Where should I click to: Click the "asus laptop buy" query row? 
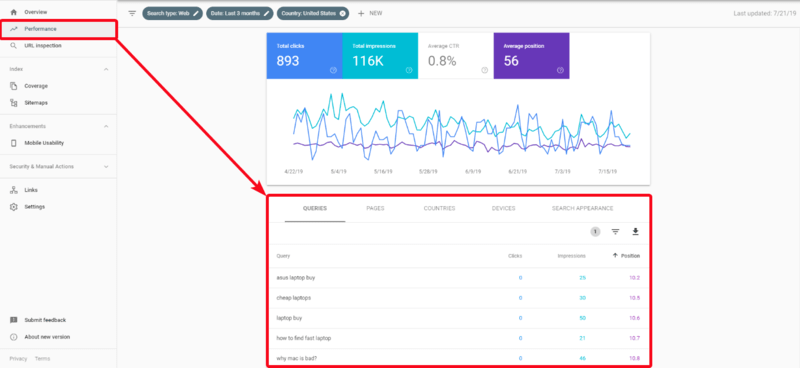(458, 278)
